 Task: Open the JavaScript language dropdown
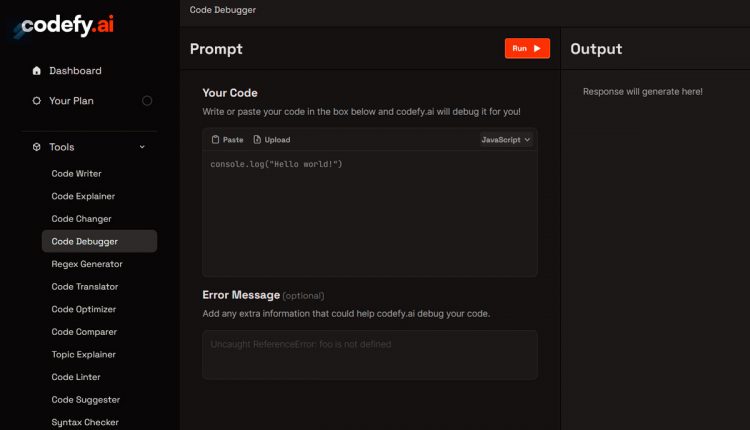pyautogui.click(x=506, y=140)
